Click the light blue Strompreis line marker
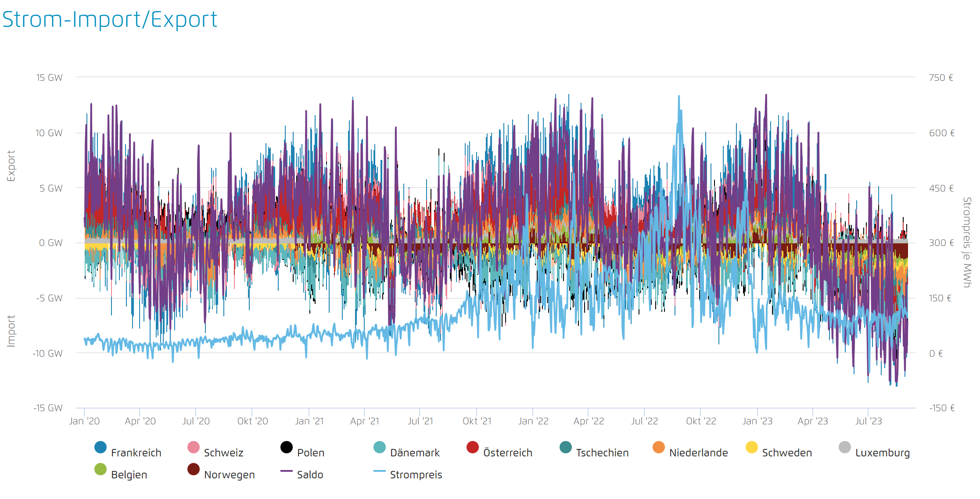The height and width of the screenshot is (499, 980). (380, 471)
